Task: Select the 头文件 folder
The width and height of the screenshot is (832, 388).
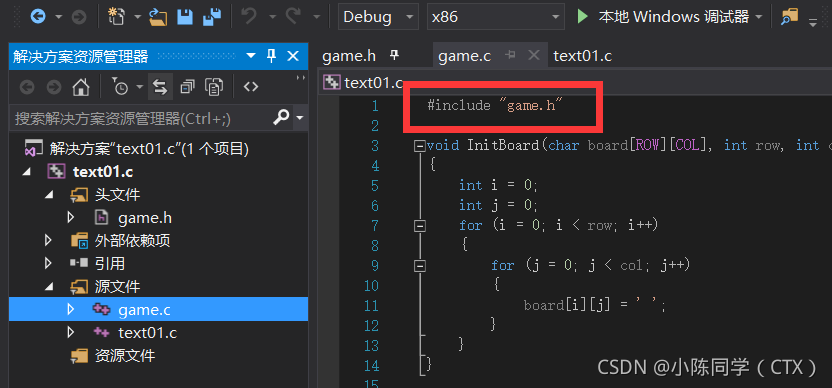Action: coord(117,195)
